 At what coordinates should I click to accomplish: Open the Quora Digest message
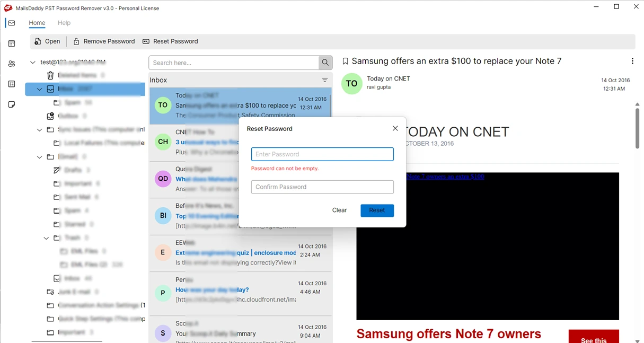[241, 180]
